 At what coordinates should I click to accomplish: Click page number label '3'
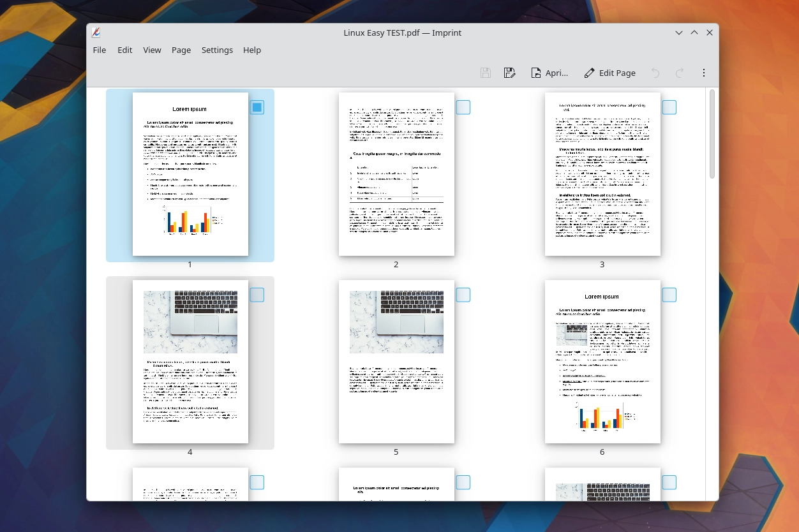(602, 264)
